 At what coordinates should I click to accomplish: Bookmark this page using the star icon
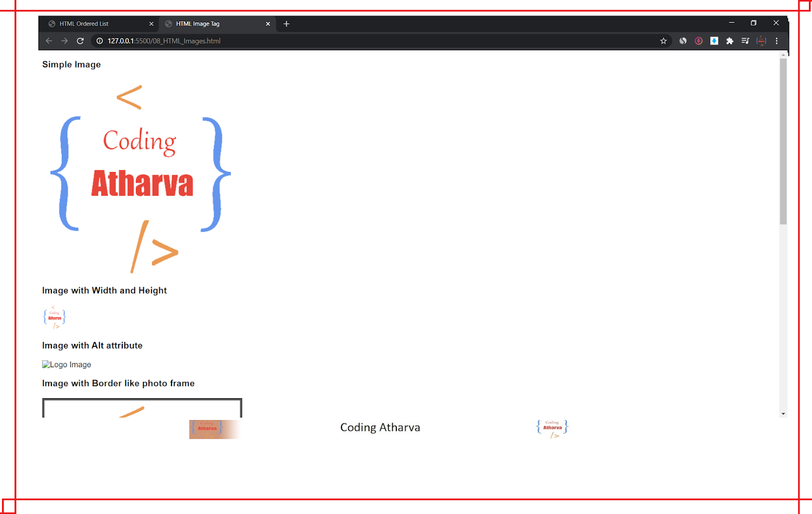pyautogui.click(x=663, y=41)
